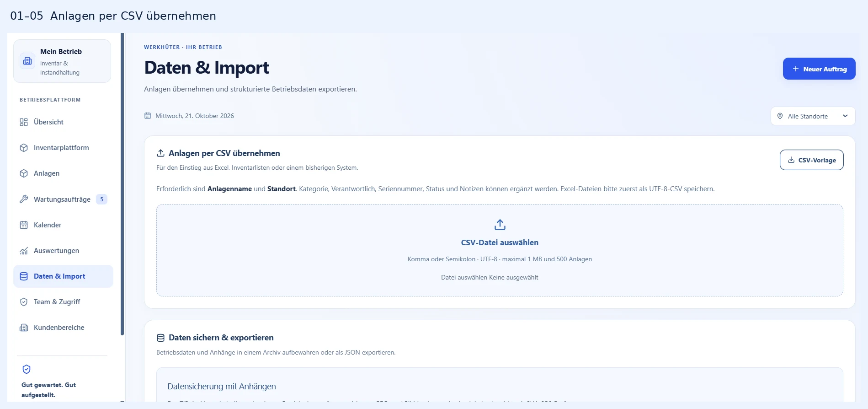Click the Auswertungen chart icon
The width and height of the screenshot is (868, 409).
click(x=24, y=251)
